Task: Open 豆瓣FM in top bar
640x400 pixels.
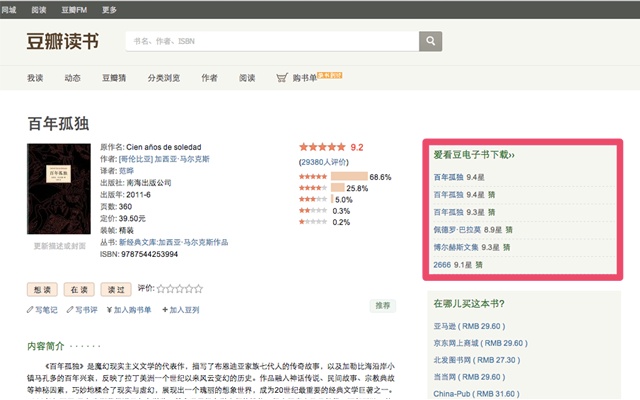Action: (74, 10)
